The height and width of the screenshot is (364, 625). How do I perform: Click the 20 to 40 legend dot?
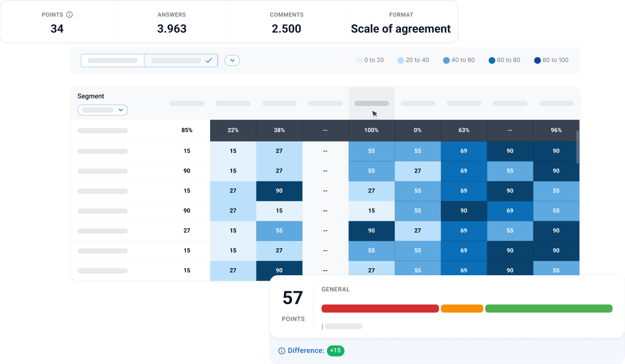click(400, 60)
